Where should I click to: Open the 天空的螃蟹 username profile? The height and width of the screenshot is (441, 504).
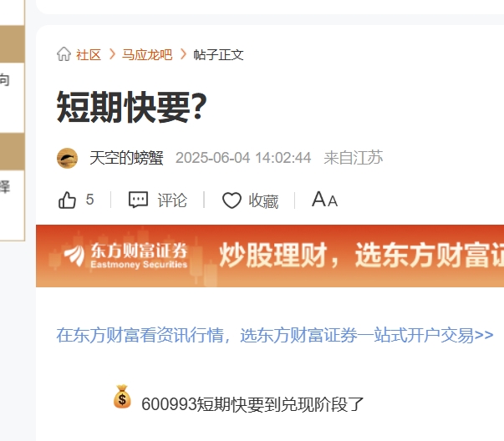[x=127, y=158]
